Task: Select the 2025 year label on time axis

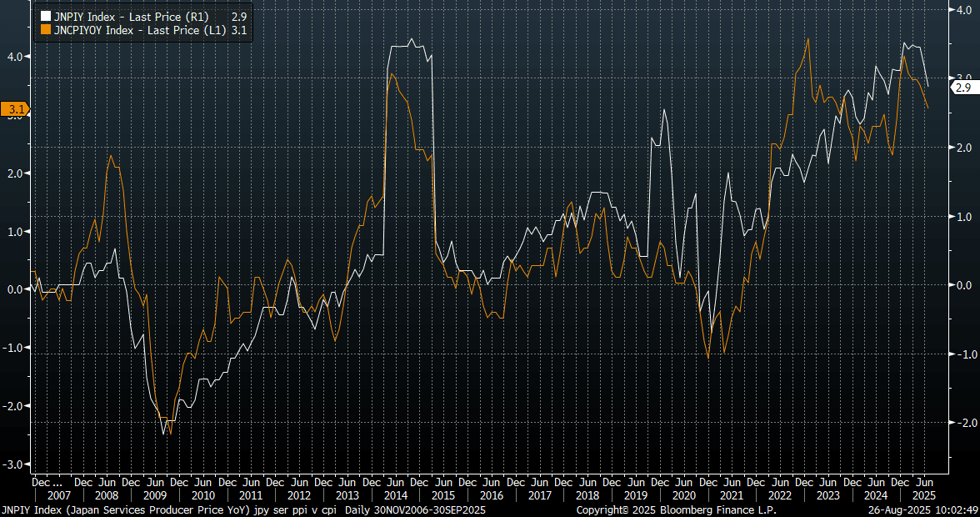Action: point(922,495)
